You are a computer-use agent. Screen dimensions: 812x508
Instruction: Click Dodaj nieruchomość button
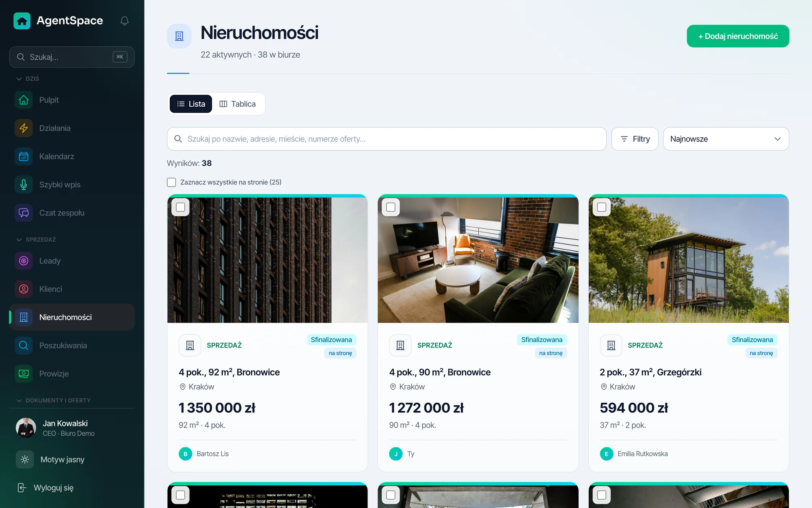[x=738, y=36]
